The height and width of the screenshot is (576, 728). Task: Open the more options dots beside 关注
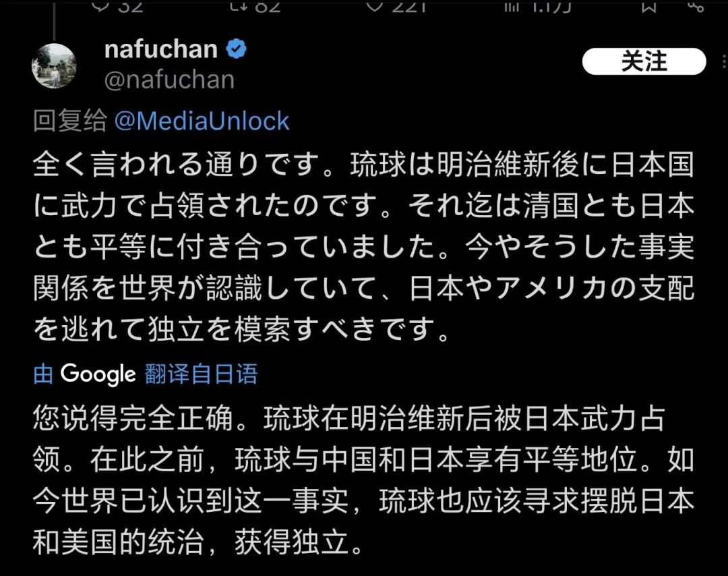coord(724,61)
